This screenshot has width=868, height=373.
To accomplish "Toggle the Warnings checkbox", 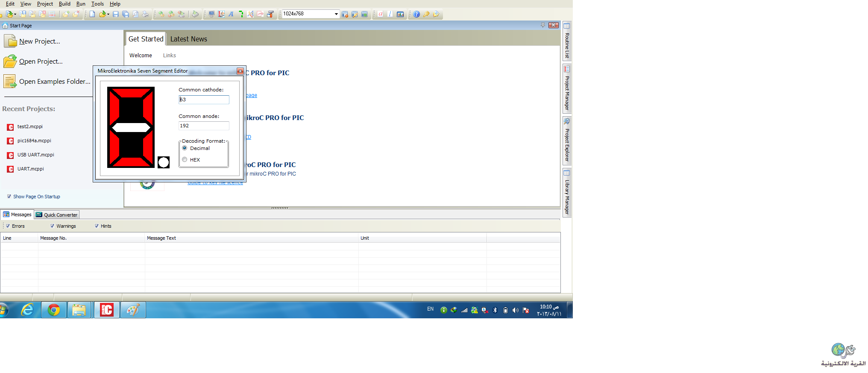I will (52, 226).
